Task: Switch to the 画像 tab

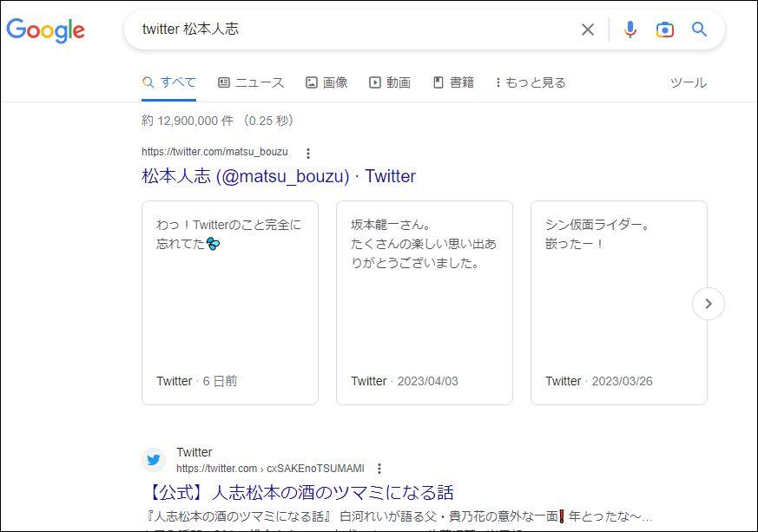Action: [326, 82]
